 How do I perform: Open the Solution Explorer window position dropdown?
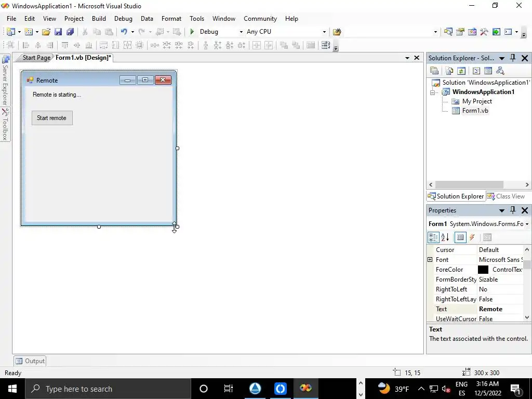[x=502, y=58]
